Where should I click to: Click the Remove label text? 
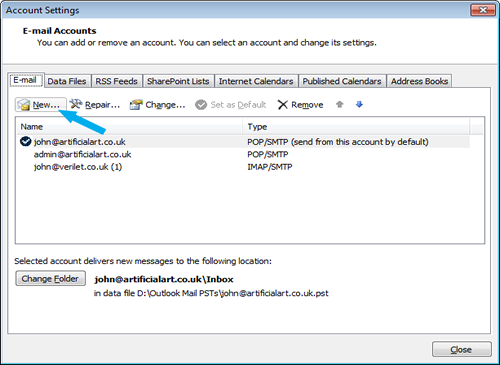[307, 105]
